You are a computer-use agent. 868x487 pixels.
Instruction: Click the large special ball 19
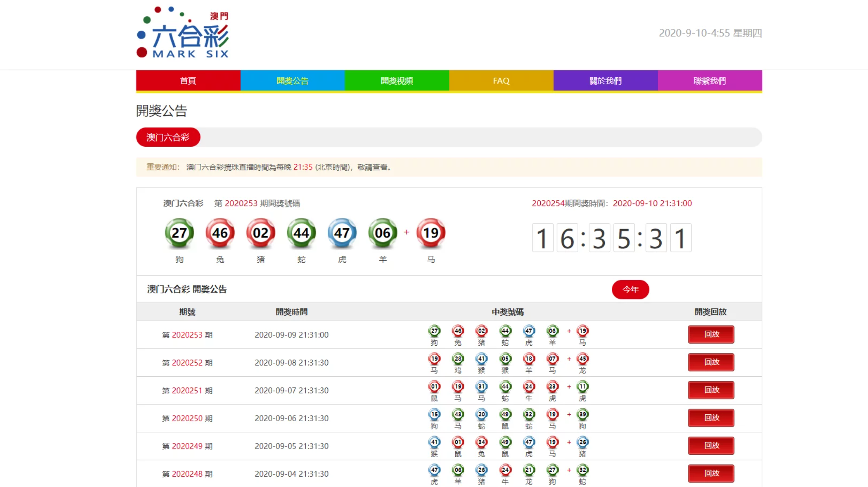(x=431, y=233)
